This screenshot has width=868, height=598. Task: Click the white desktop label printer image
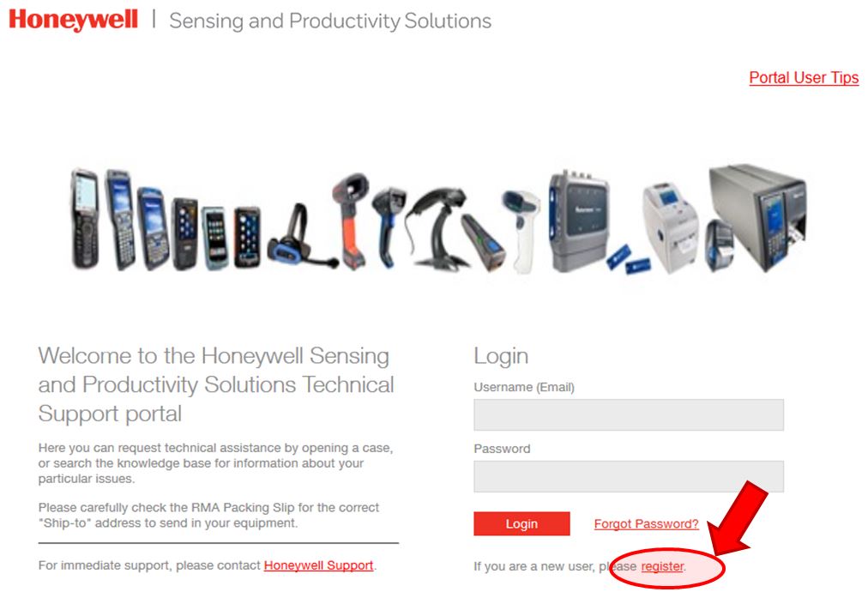[671, 227]
